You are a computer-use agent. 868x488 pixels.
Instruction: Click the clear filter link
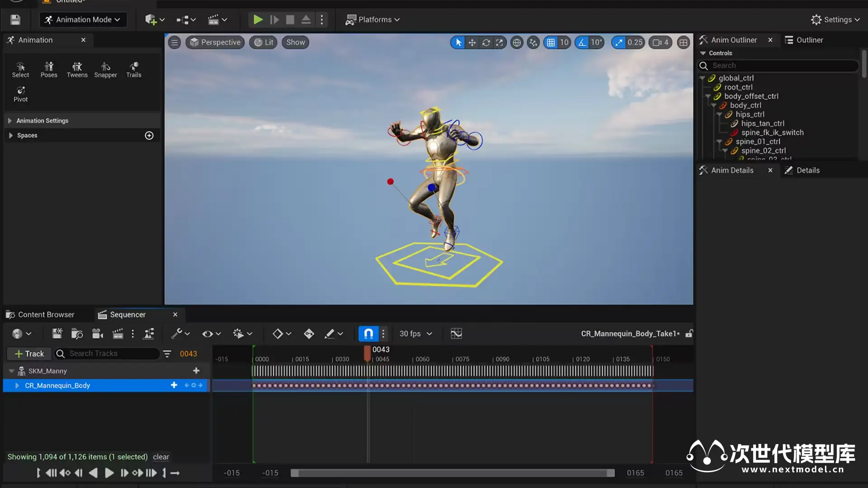pos(160,457)
